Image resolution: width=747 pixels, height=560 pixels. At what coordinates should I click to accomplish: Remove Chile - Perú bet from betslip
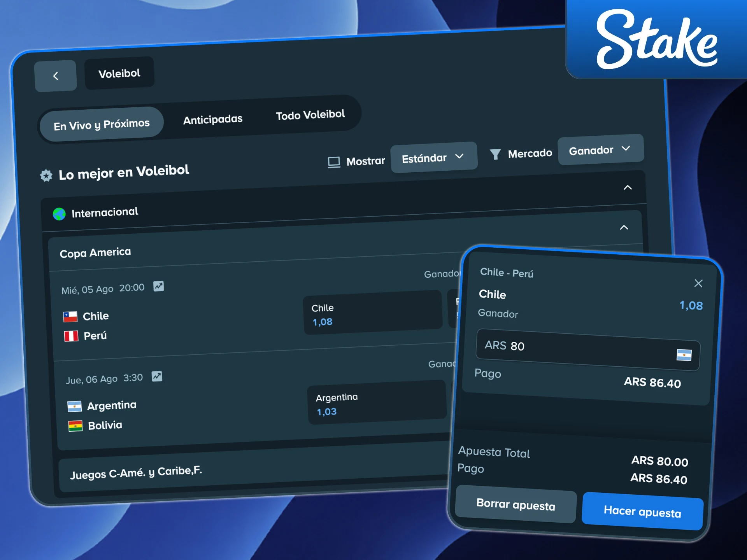698,283
